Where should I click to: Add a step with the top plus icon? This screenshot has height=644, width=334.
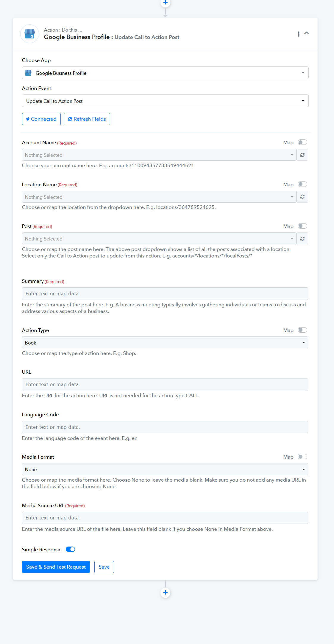tap(166, 3)
